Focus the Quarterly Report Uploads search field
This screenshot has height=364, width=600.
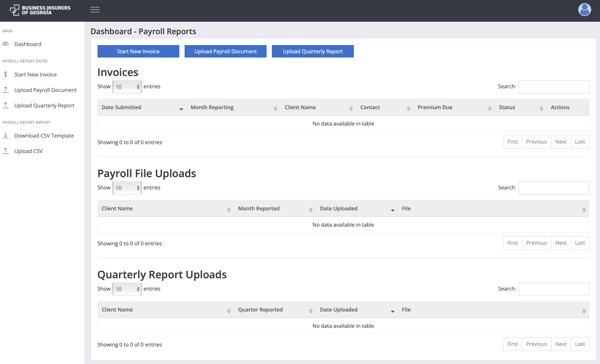pyautogui.click(x=554, y=289)
